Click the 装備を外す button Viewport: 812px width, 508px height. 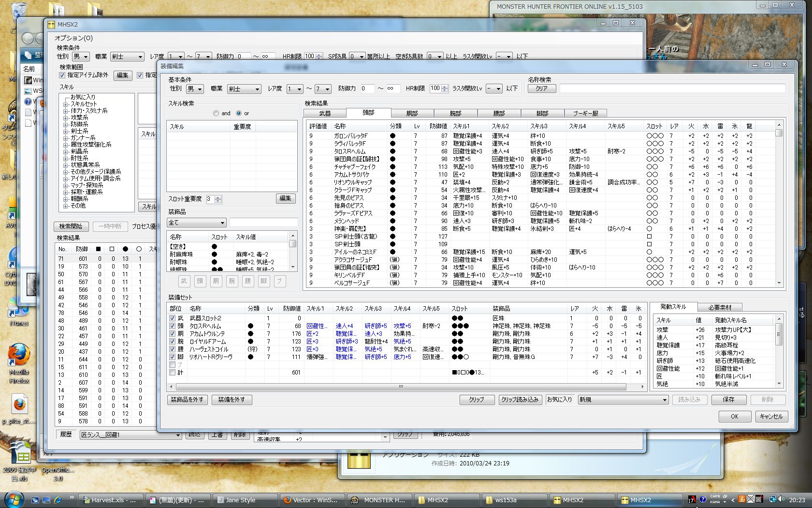(232, 400)
